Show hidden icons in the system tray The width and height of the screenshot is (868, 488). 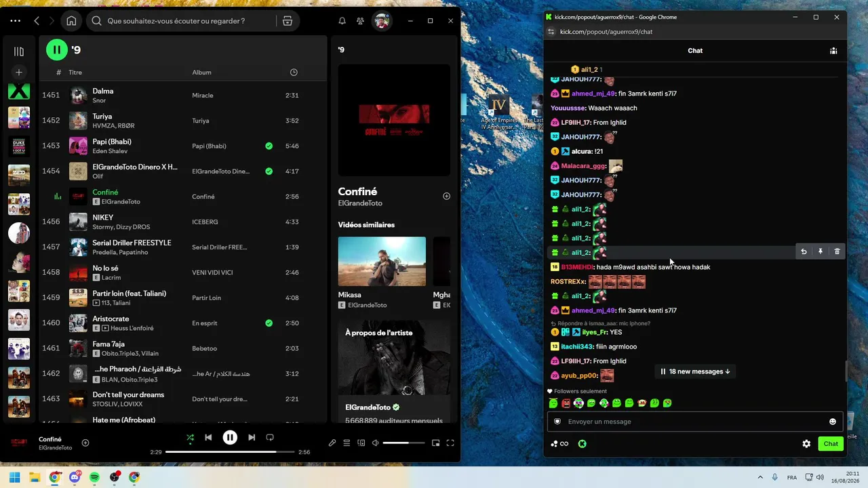760,477
